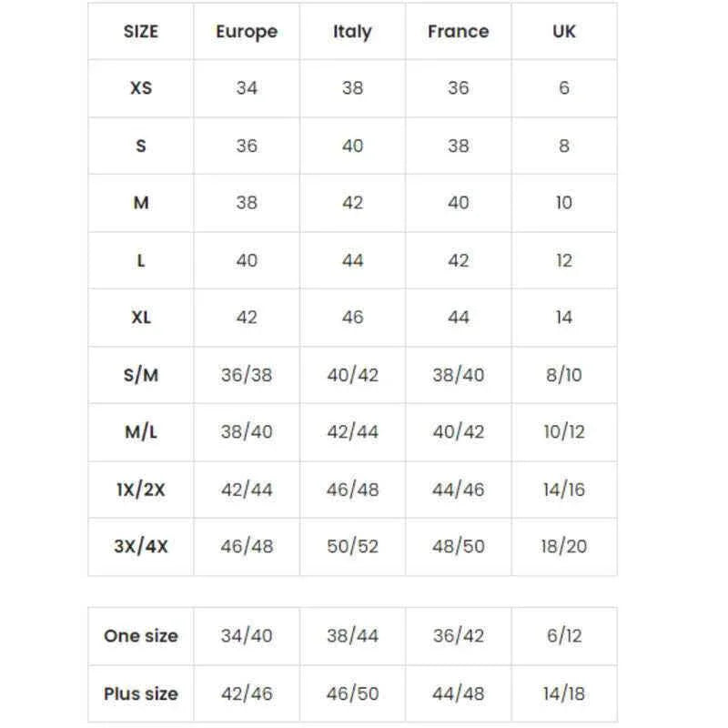The height and width of the screenshot is (728, 728).
Task: Click the France column header
Action: (x=458, y=32)
